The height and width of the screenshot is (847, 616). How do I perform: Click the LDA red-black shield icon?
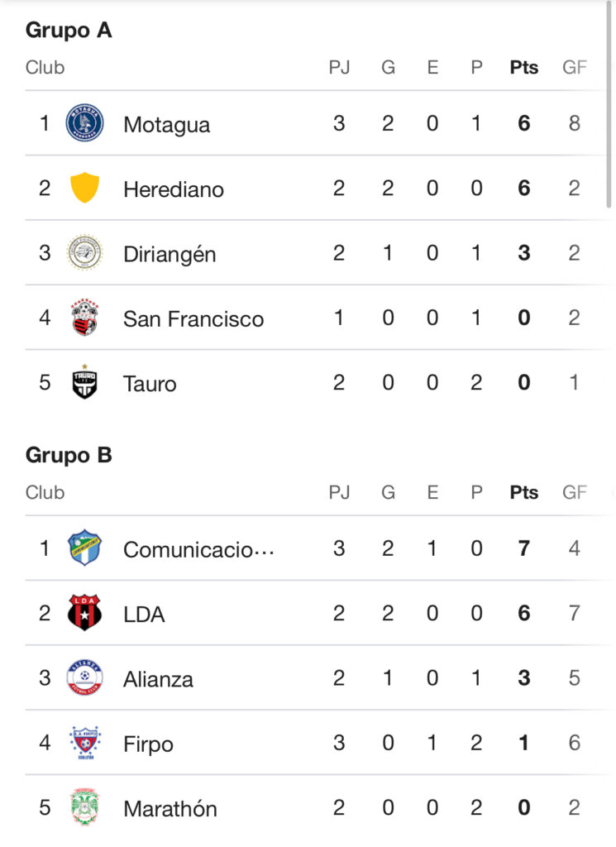84,613
